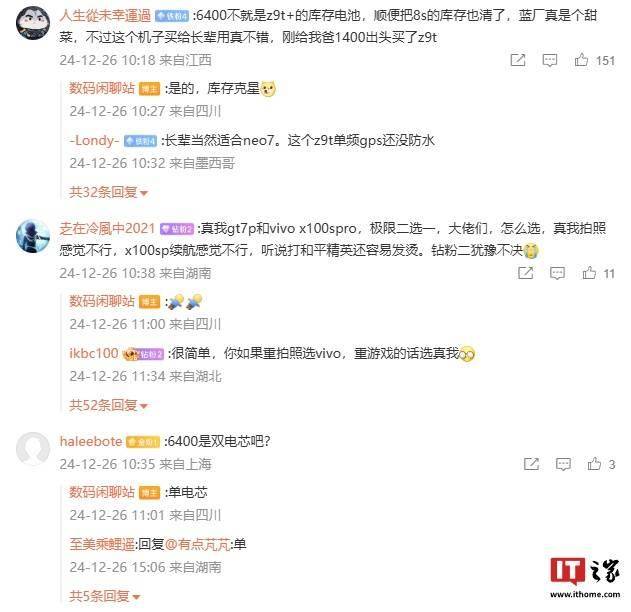This screenshot has height=612, width=631.
Task: Open reply box for haleebote's comment
Action: tap(563, 464)
